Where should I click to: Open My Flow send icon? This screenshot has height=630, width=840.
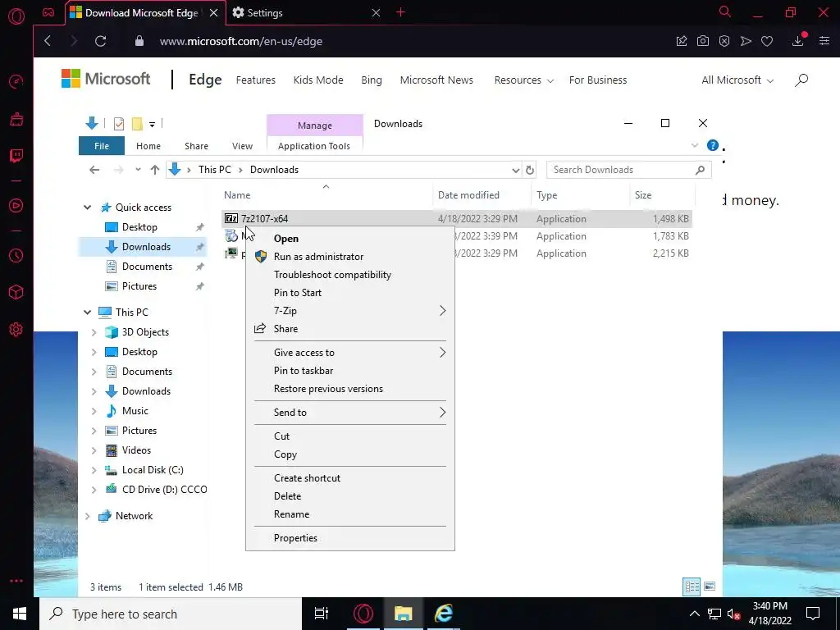[x=746, y=41]
